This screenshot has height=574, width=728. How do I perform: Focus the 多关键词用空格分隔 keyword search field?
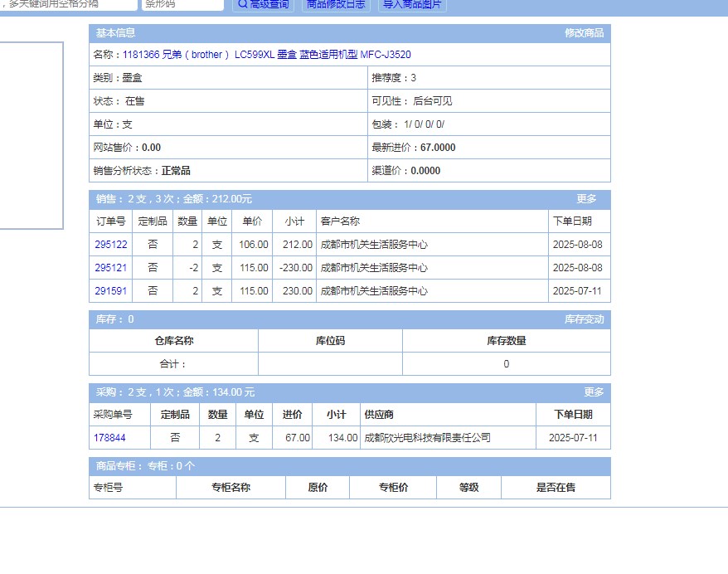tap(69, 5)
